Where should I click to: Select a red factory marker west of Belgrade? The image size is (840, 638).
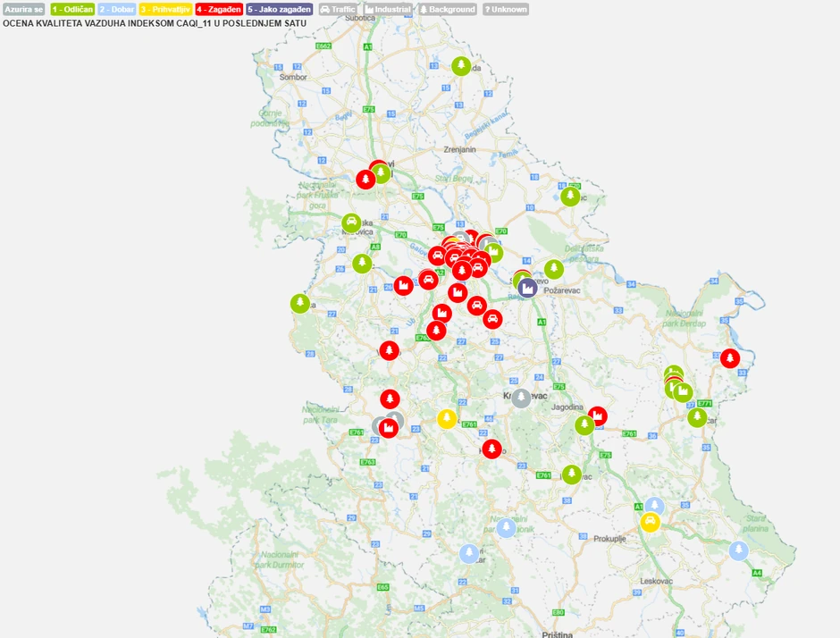pos(404,286)
